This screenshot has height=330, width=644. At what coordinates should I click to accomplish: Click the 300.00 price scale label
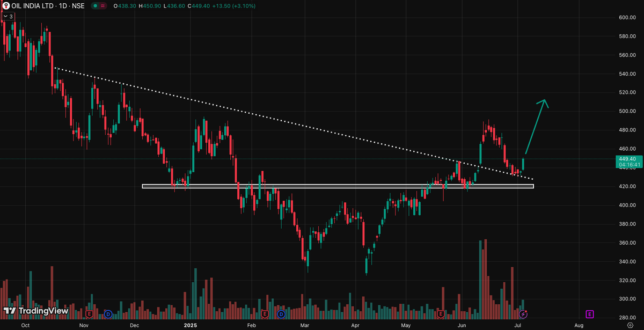[627, 299]
